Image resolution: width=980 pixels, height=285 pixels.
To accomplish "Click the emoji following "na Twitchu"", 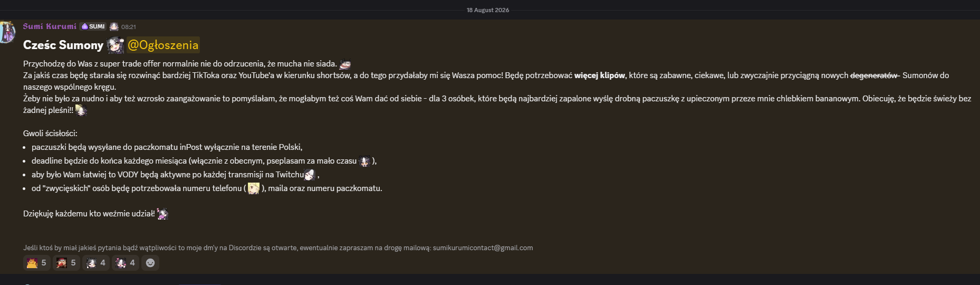I will 310,175.
